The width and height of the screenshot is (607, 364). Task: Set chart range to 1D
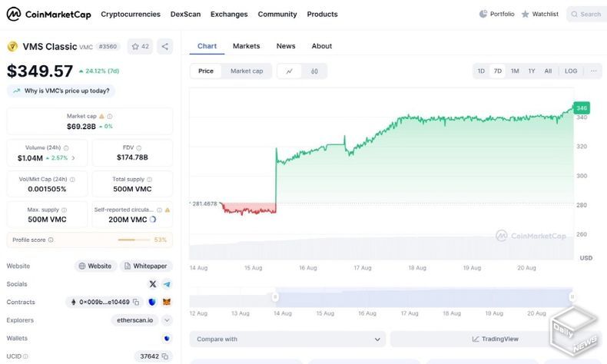(x=481, y=71)
